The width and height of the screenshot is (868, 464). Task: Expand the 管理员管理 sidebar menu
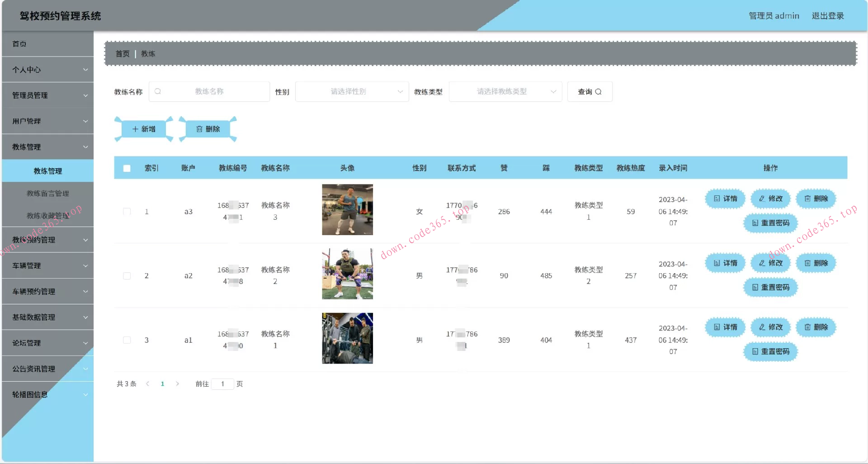47,95
